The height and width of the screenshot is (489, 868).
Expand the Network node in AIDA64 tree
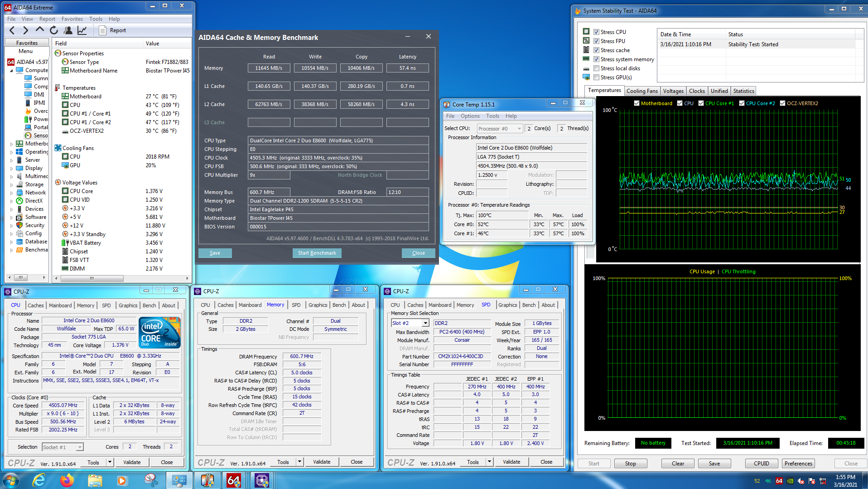click(11, 193)
